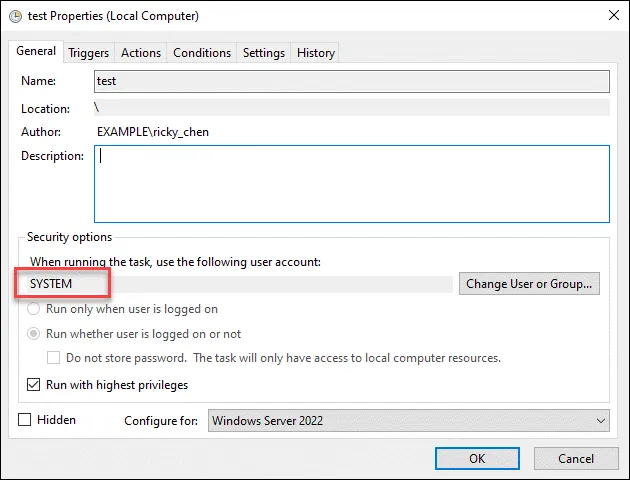Click the Configure for label
630x480 pixels.
pyautogui.click(x=161, y=421)
